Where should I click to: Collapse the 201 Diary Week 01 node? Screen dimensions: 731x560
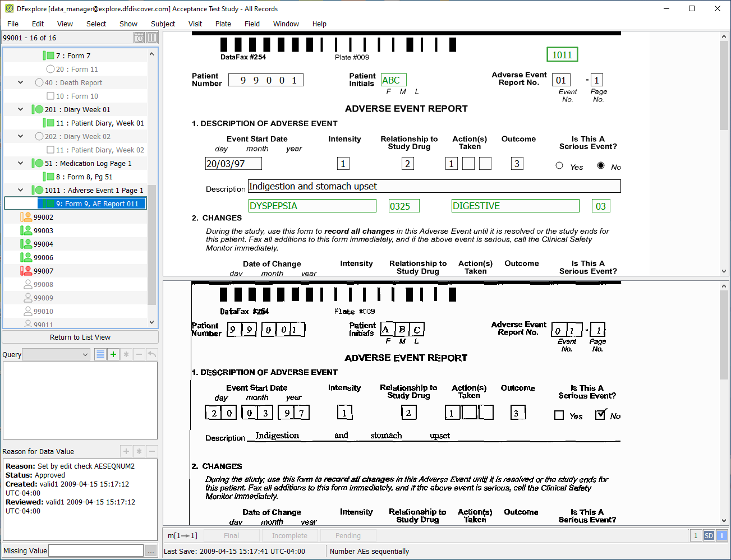pyautogui.click(x=21, y=109)
